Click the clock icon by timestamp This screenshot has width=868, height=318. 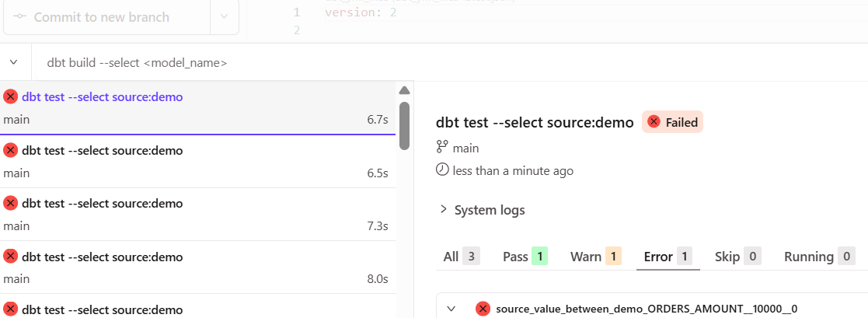coord(442,170)
